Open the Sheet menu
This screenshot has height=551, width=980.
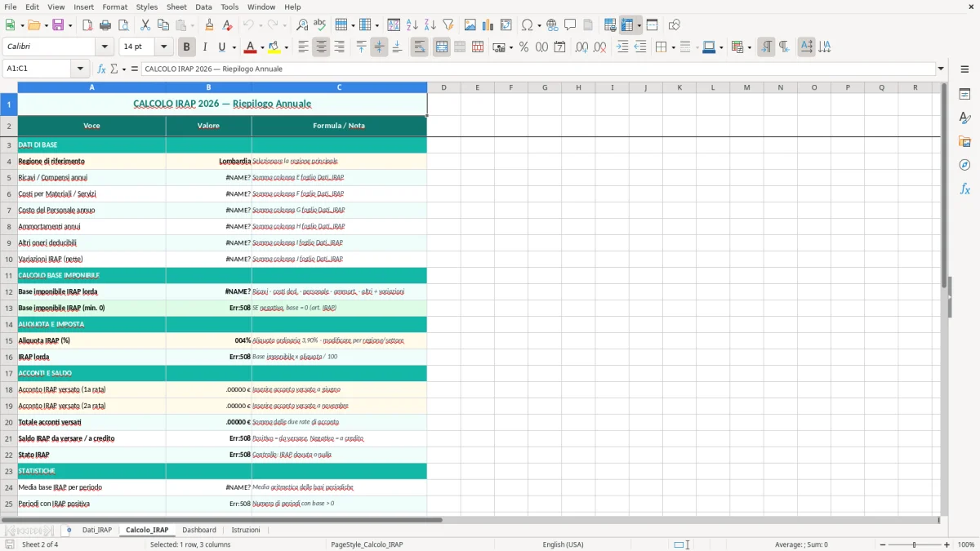(176, 7)
